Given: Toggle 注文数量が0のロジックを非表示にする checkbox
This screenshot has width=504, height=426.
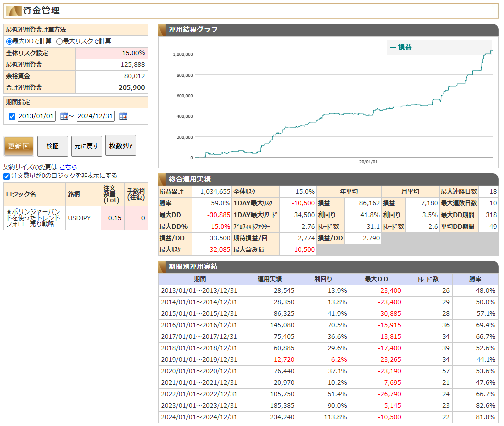Looking at the screenshot, I should point(6,176).
